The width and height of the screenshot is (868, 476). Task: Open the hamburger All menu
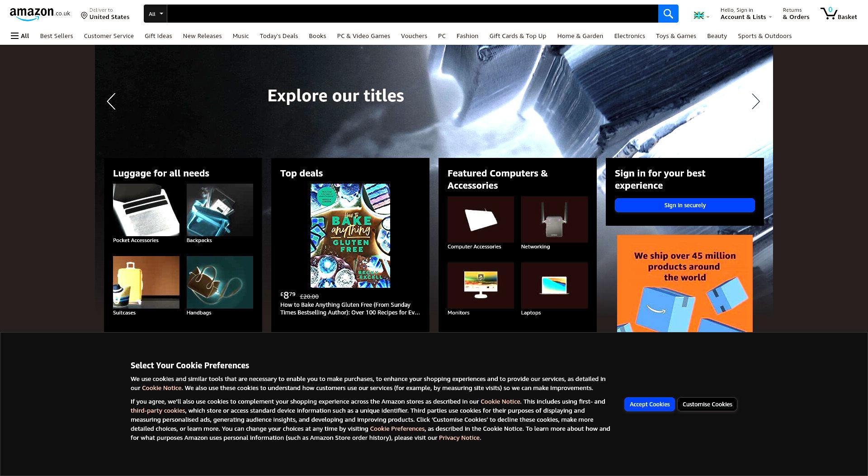tap(20, 36)
